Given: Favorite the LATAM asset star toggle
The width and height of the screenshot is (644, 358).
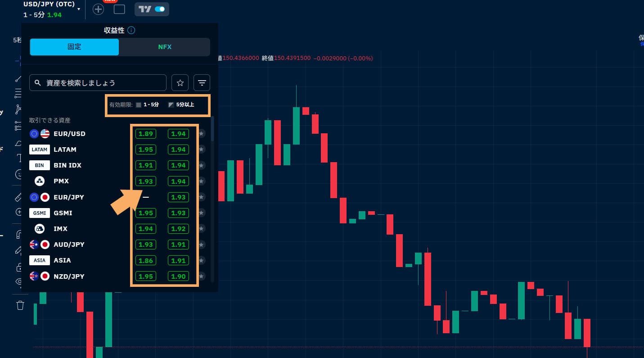Looking at the screenshot, I should pos(202,150).
